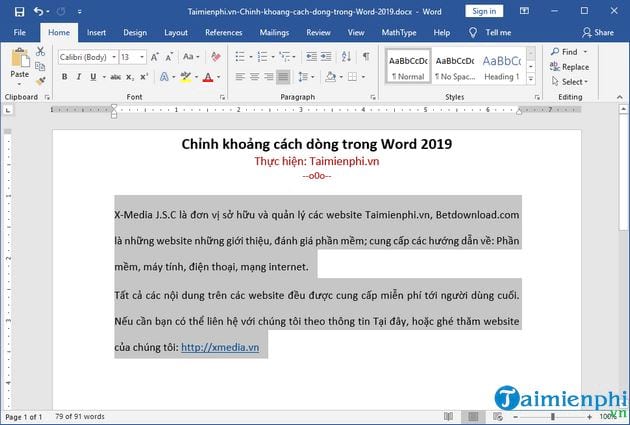Image resolution: width=630 pixels, height=425 pixels.
Task: Switch to the References tab
Action: pos(224,33)
